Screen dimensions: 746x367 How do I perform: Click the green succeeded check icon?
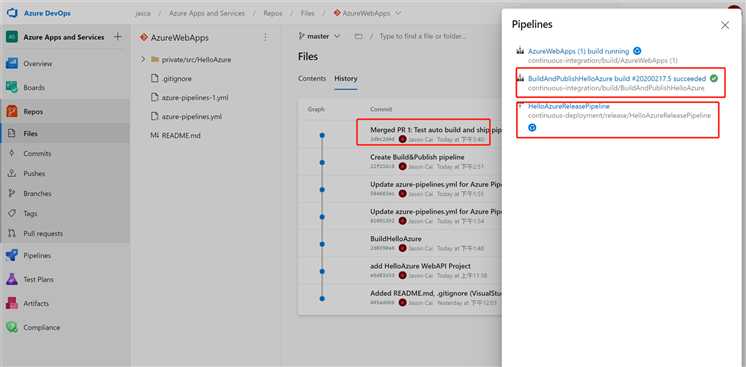pos(714,79)
